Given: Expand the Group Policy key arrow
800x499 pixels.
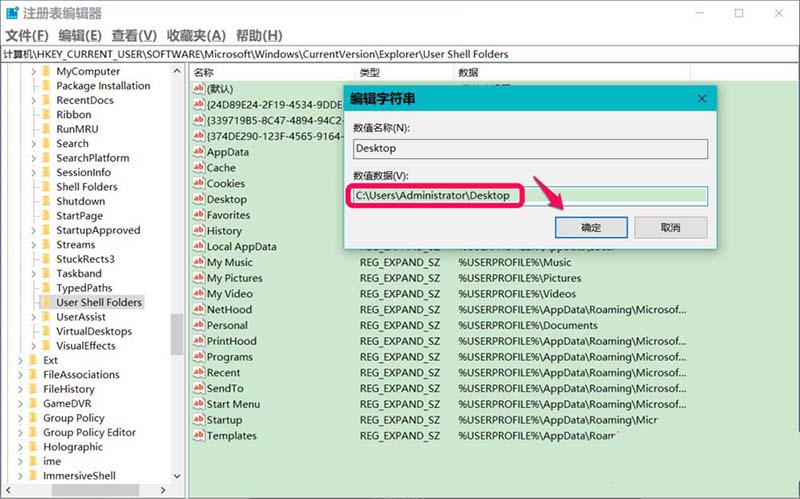Looking at the screenshot, I should pos(20,418).
